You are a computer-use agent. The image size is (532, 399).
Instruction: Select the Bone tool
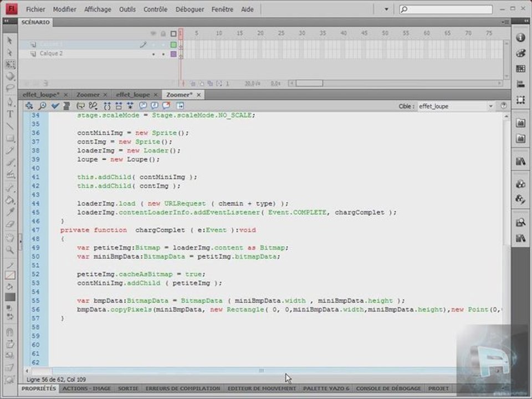click(10, 188)
